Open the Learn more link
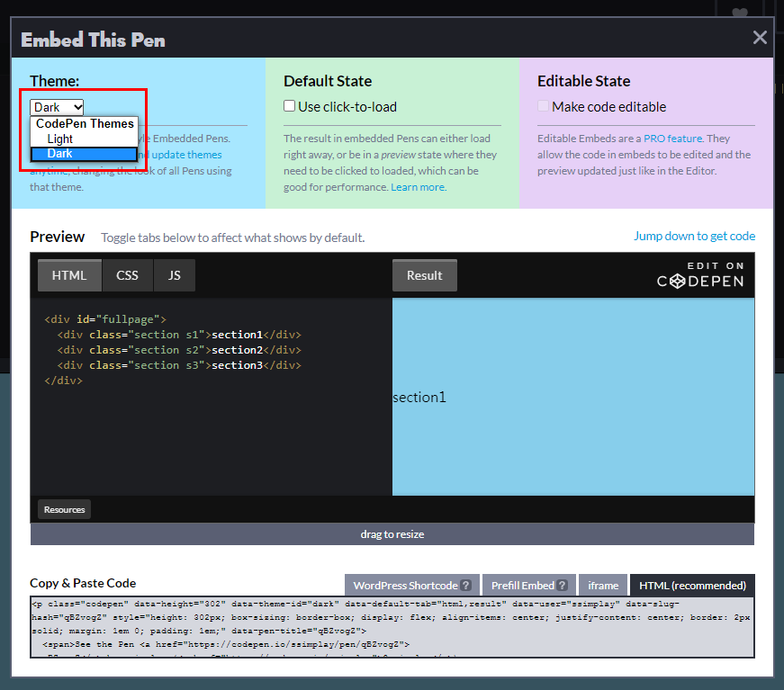The height and width of the screenshot is (690, 784). coord(419,187)
